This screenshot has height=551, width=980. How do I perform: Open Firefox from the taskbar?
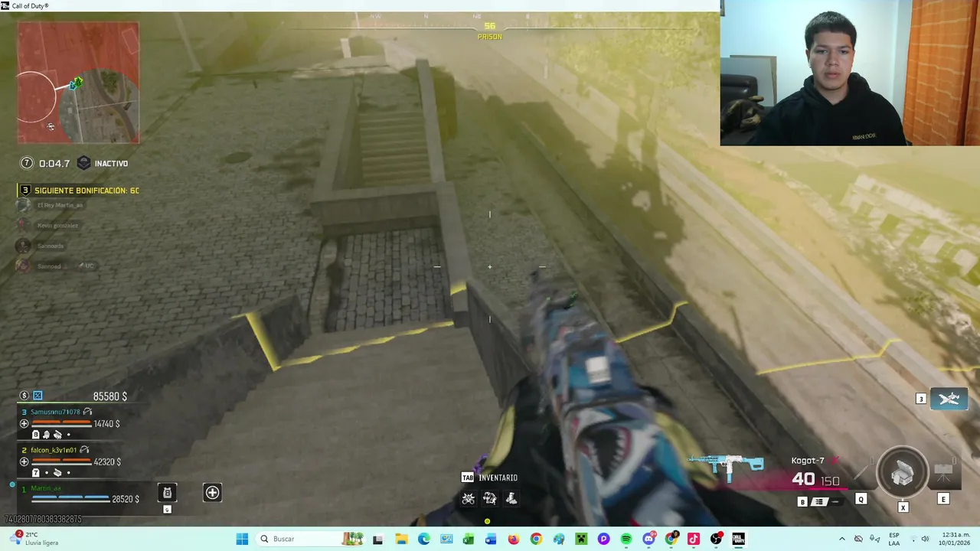pos(514,539)
